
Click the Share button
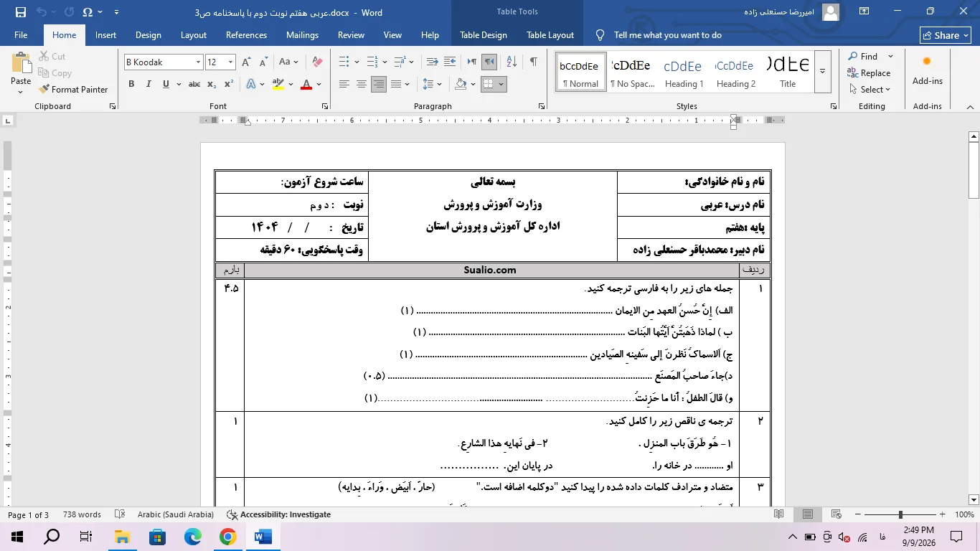946,35
